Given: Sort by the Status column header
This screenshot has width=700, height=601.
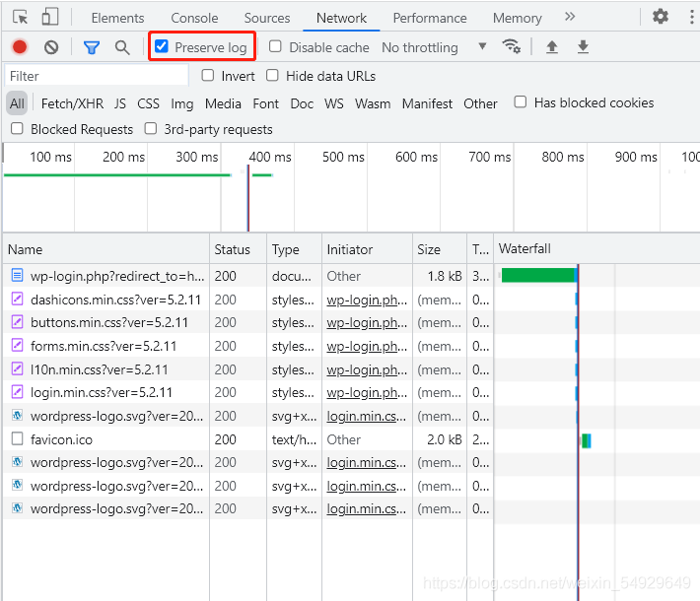Looking at the screenshot, I should 238,249.
